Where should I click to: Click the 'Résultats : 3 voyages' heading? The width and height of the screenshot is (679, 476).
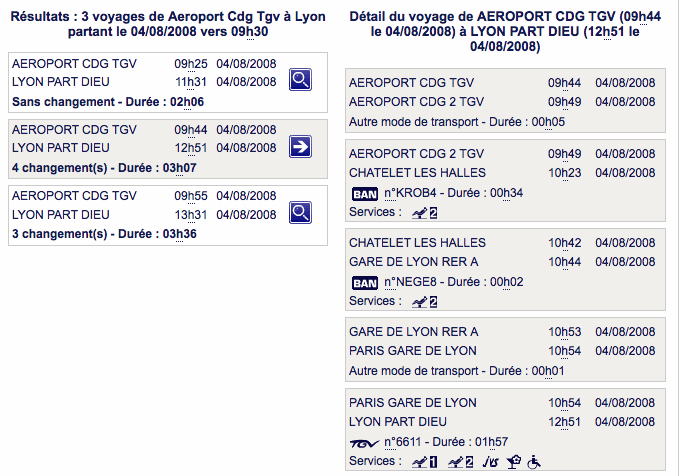(168, 24)
